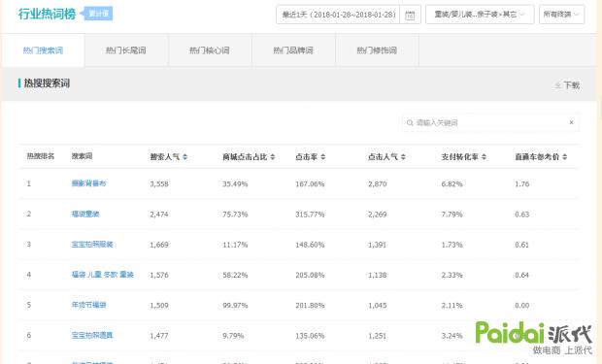Screen dimensions: 602x364
Task: Select the 135.06% click rate cell
Action: [x=310, y=336]
